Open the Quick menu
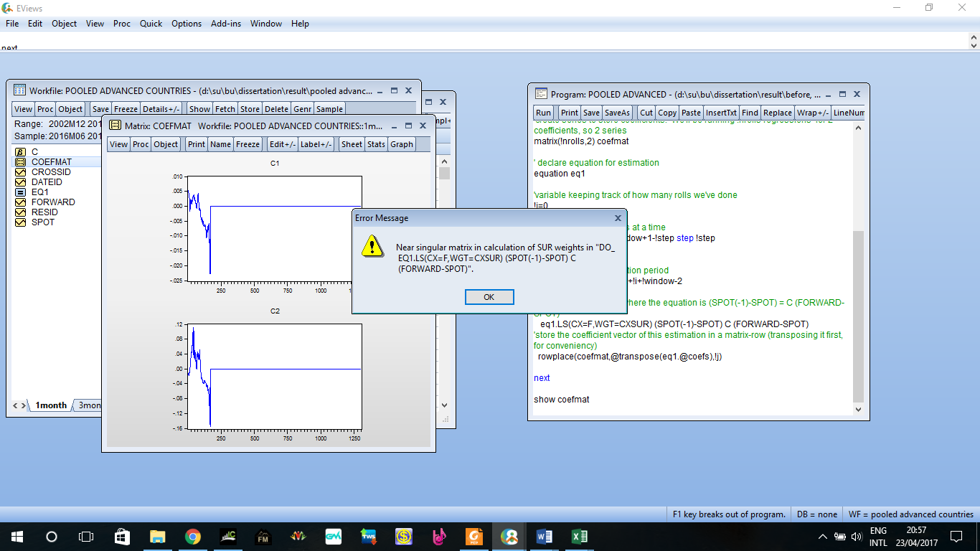 [x=151, y=24]
